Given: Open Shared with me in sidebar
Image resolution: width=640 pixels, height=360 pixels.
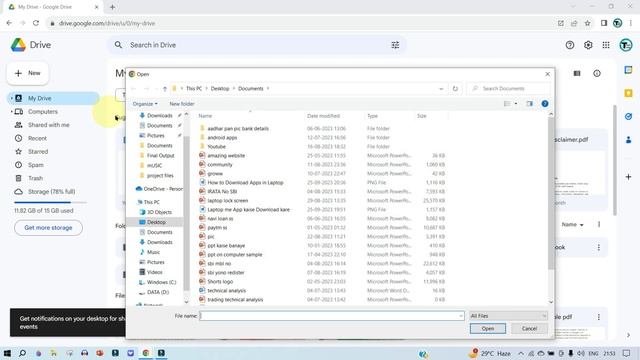Looking at the screenshot, I should click(49, 125).
